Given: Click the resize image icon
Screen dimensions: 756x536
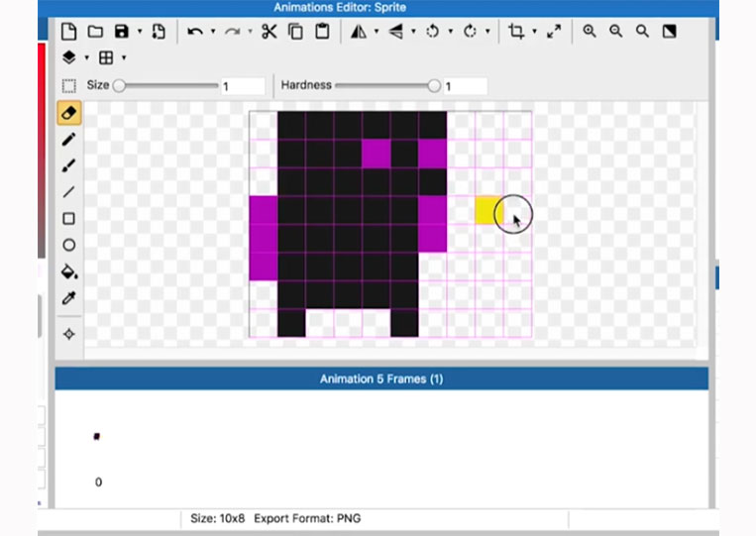Looking at the screenshot, I should click(x=554, y=32).
